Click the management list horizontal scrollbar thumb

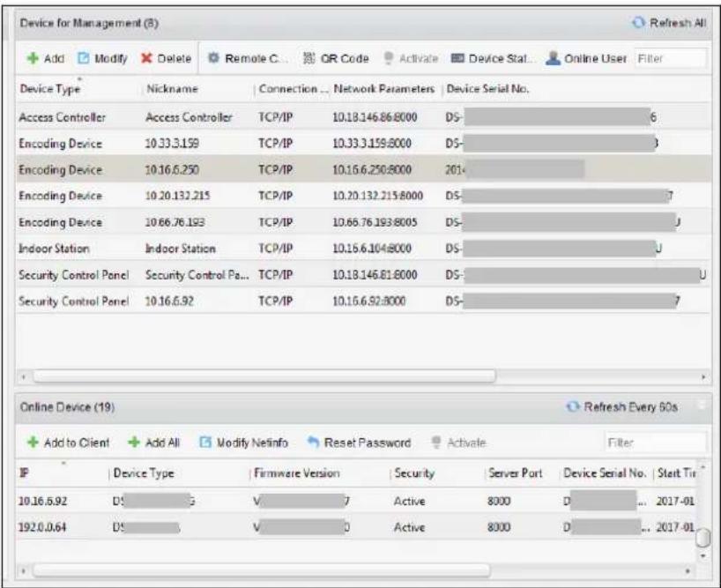(x=264, y=376)
